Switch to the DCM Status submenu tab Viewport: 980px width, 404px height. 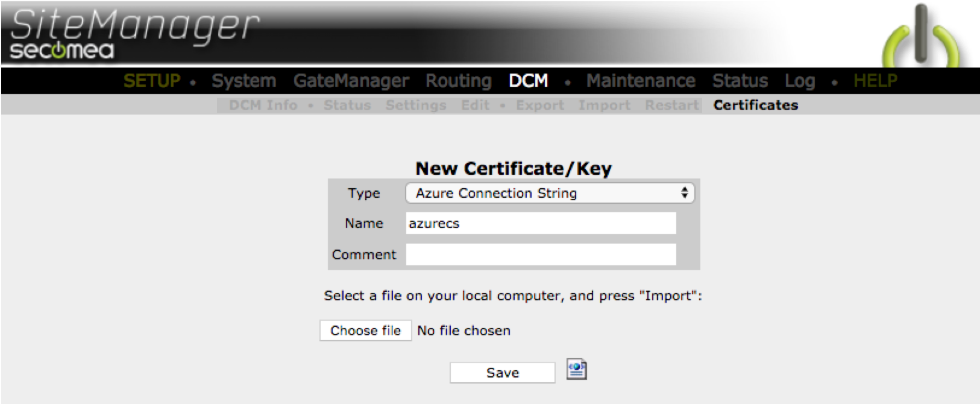click(x=347, y=105)
